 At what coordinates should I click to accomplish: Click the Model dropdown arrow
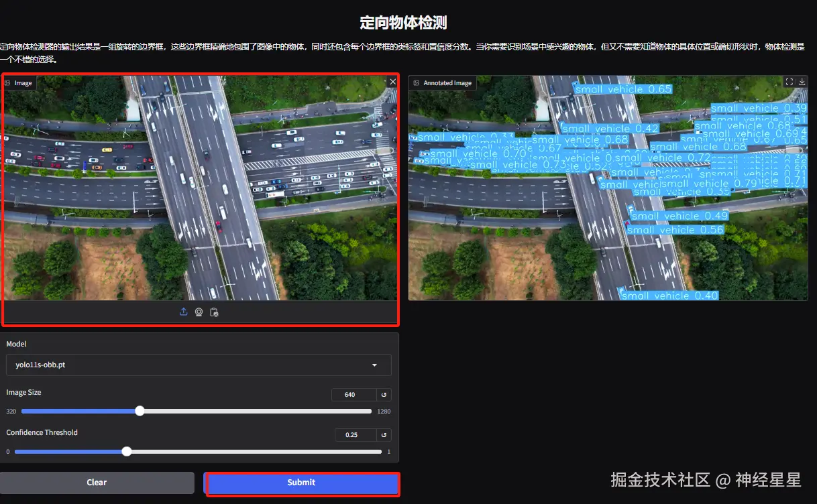[x=374, y=365]
